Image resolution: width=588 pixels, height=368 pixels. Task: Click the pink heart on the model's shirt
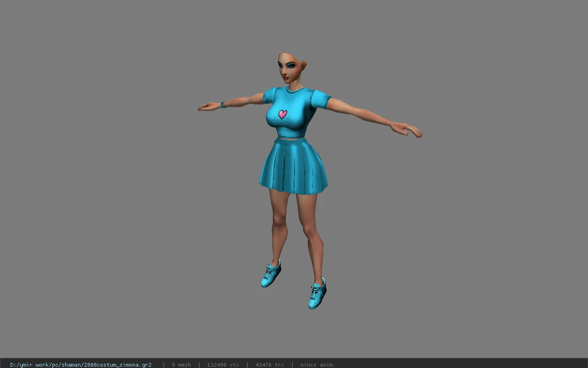283,114
